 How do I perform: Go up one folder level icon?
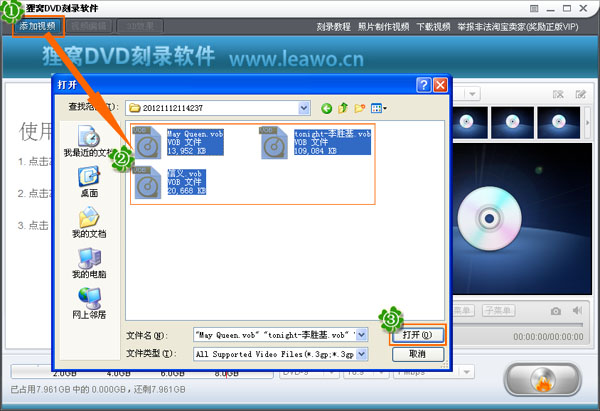coord(343,108)
